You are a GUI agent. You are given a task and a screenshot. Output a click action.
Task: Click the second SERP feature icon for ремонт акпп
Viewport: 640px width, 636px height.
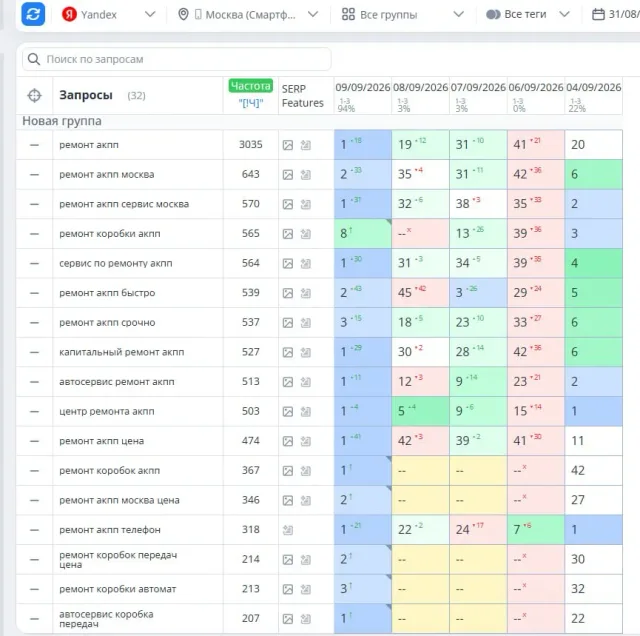pos(306,145)
